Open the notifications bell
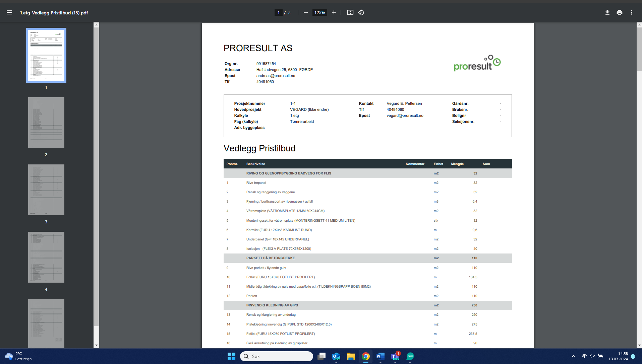 (x=633, y=356)
